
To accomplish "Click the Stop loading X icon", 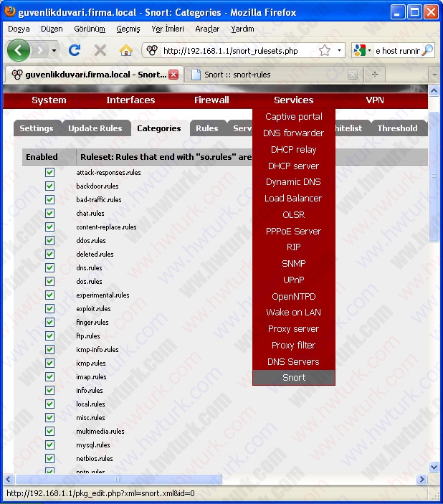I will 100,50.
